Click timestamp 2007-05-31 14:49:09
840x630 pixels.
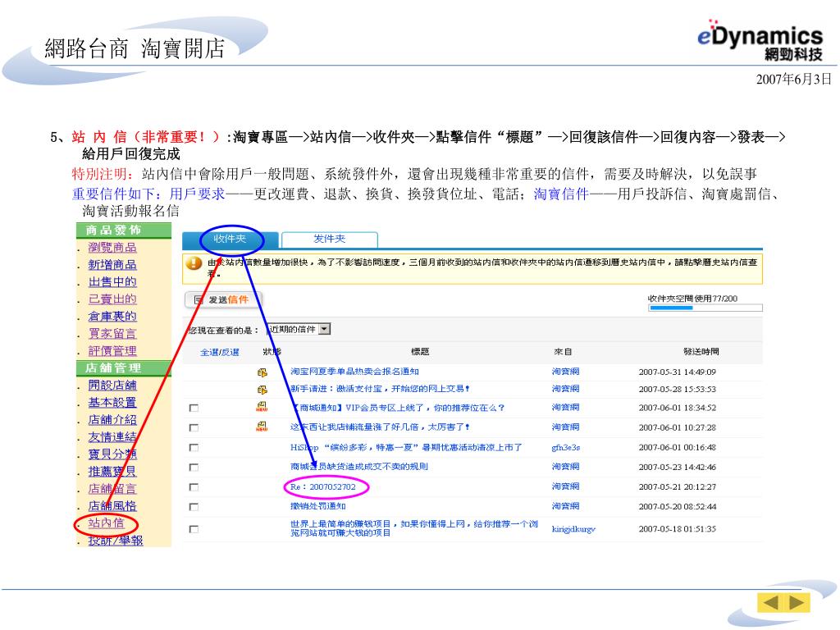pos(677,372)
